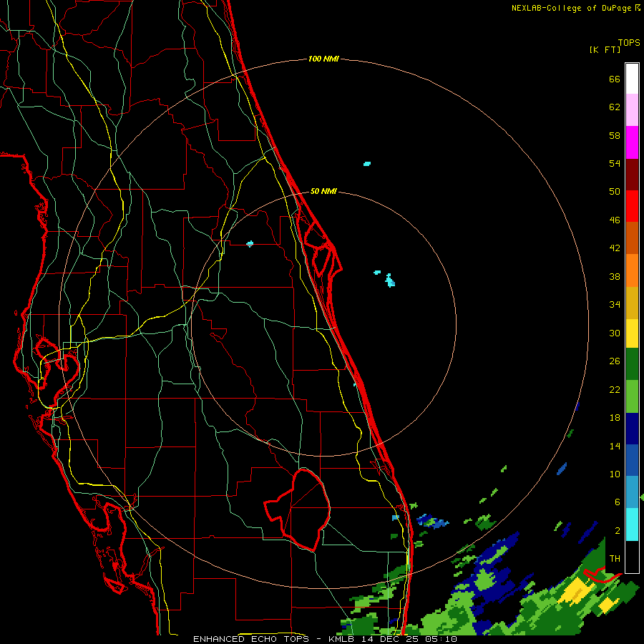The width and height of the screenshot is (644, 644).
Task: Select the light pink legend swatch
Action: point(632,109)
